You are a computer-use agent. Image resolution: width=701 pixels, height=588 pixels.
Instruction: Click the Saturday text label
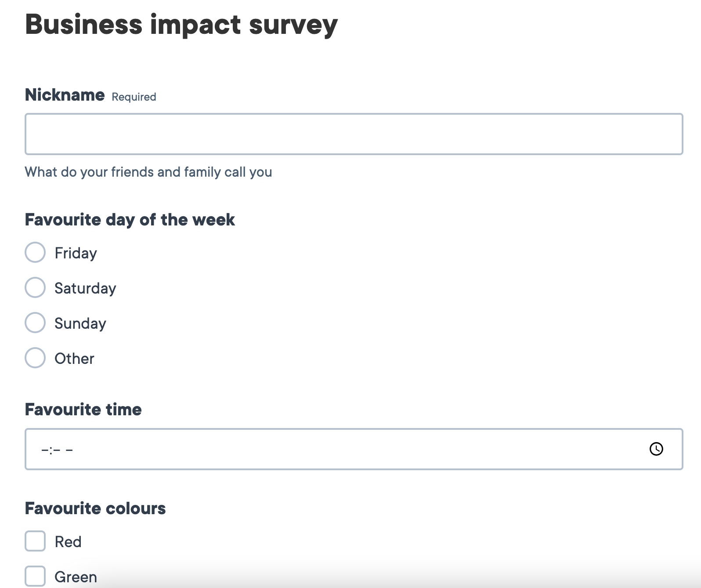(85, 289)
